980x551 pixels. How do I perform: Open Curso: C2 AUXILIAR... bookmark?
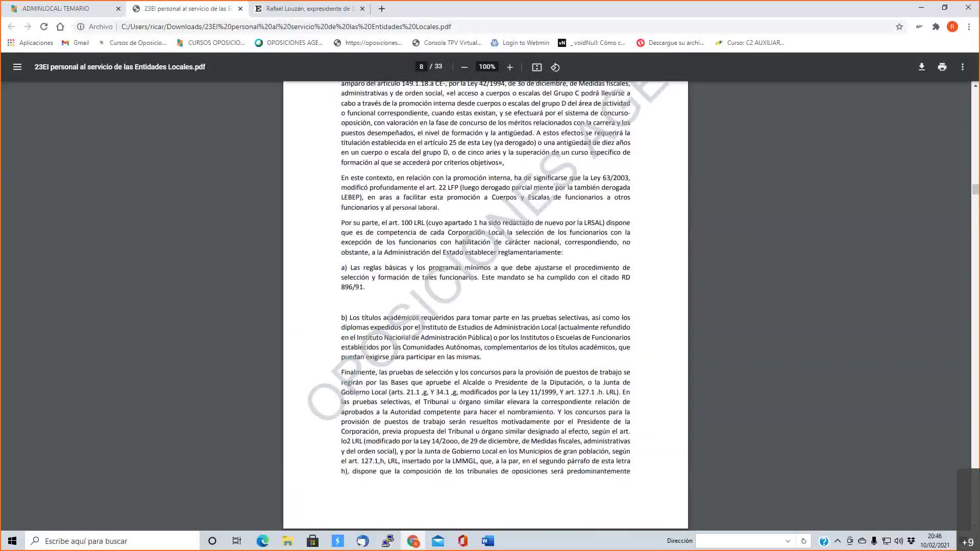[x=749, y=43]
